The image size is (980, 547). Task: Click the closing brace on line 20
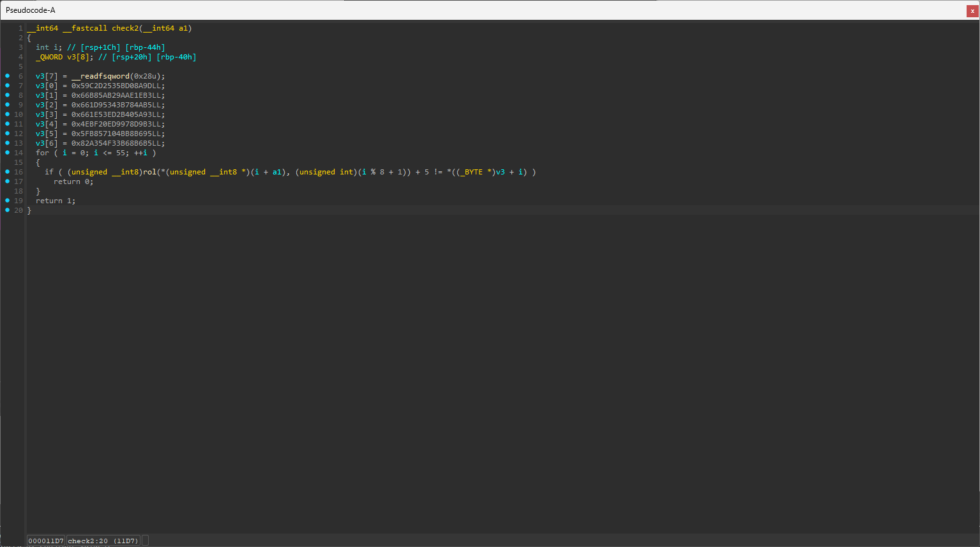29,210
